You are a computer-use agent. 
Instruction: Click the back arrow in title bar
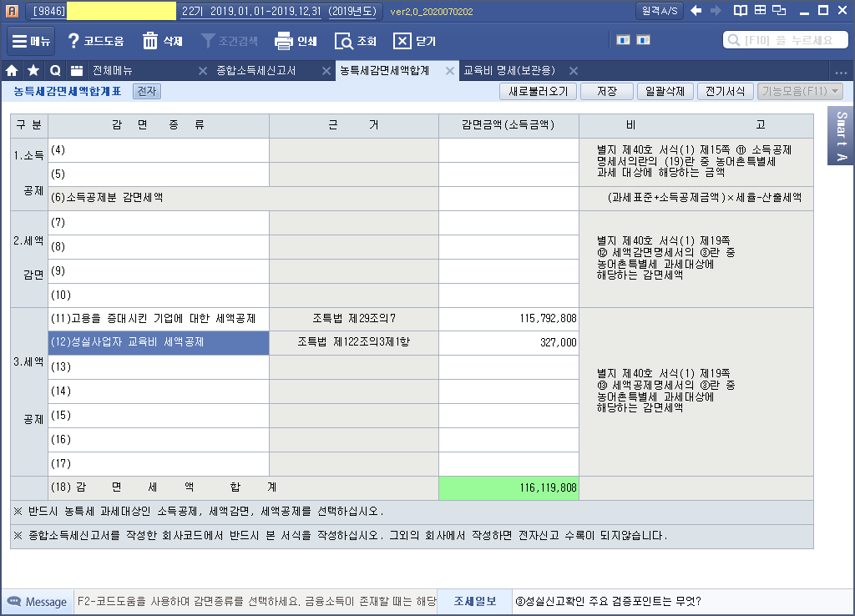(696, 10)
